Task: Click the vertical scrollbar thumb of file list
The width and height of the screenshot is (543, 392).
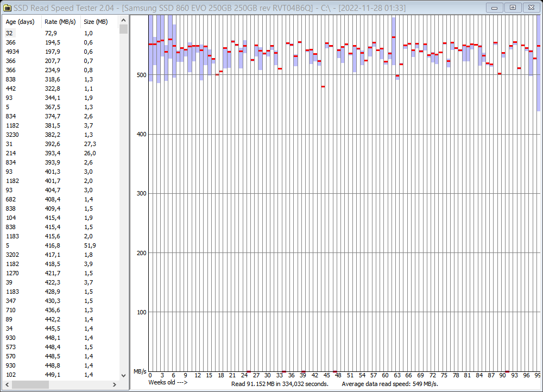Action: tap(123, 29)
